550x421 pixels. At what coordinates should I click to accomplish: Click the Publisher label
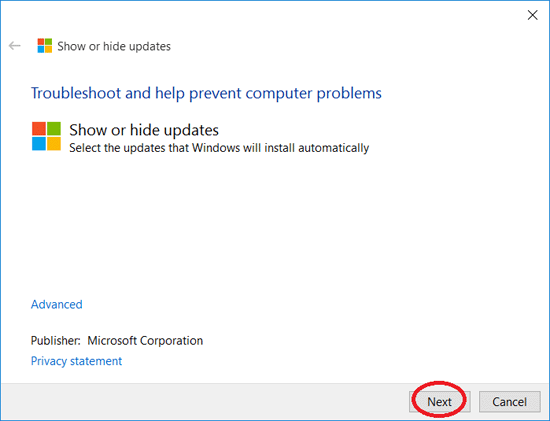(55, 341)
